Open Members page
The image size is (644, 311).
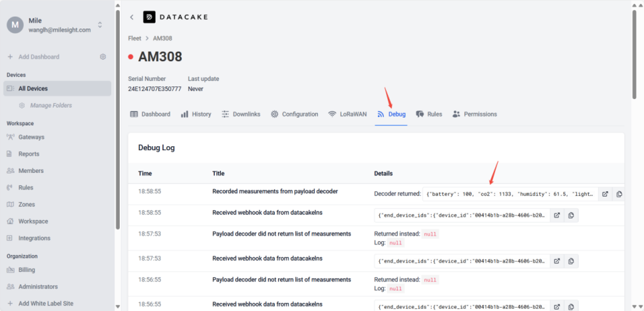(x=31, y=171)
